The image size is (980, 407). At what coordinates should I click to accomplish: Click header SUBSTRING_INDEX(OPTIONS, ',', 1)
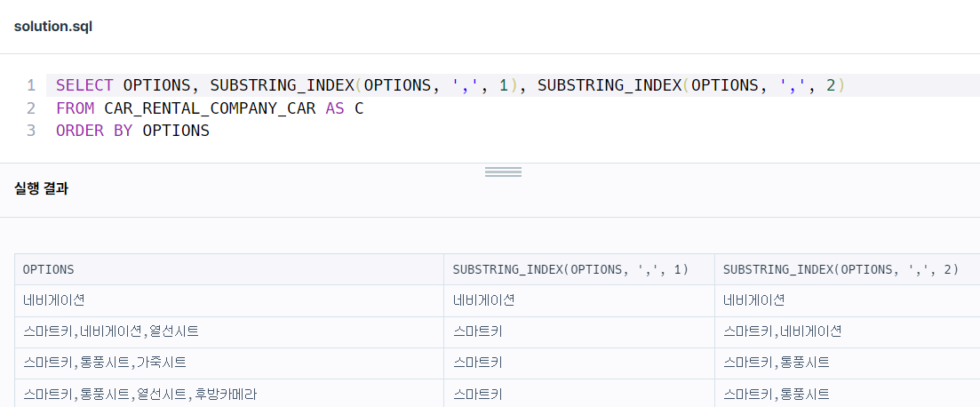click(x=579, y=269)
